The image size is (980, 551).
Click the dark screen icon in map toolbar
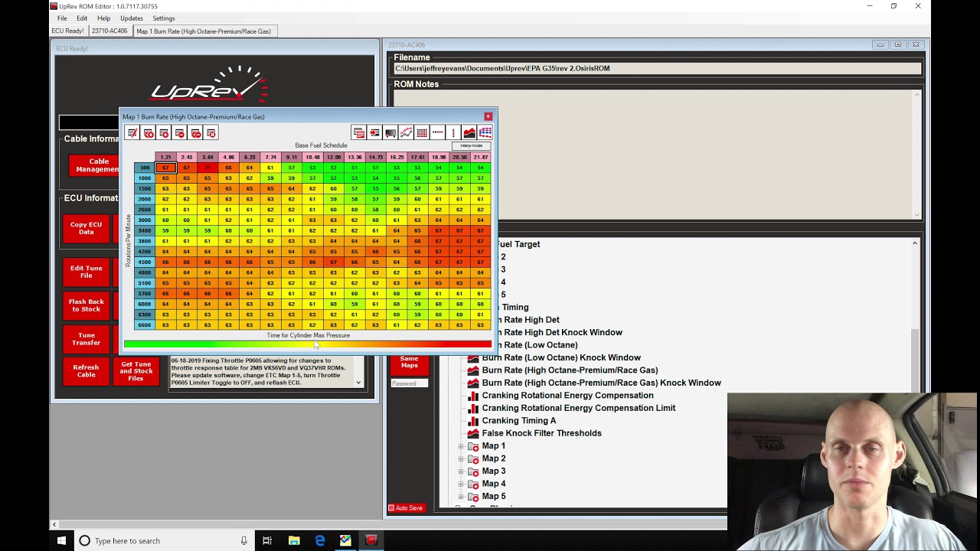(x=390, y=133)
